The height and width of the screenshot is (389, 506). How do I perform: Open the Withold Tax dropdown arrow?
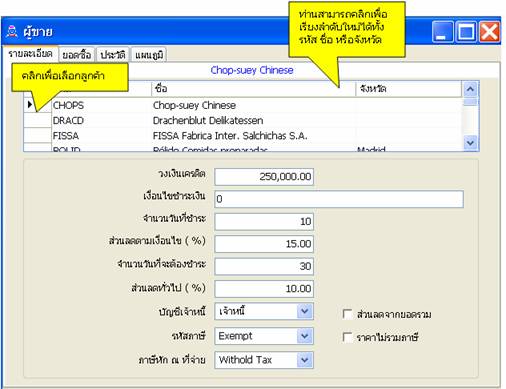click(x=305, y=360)
